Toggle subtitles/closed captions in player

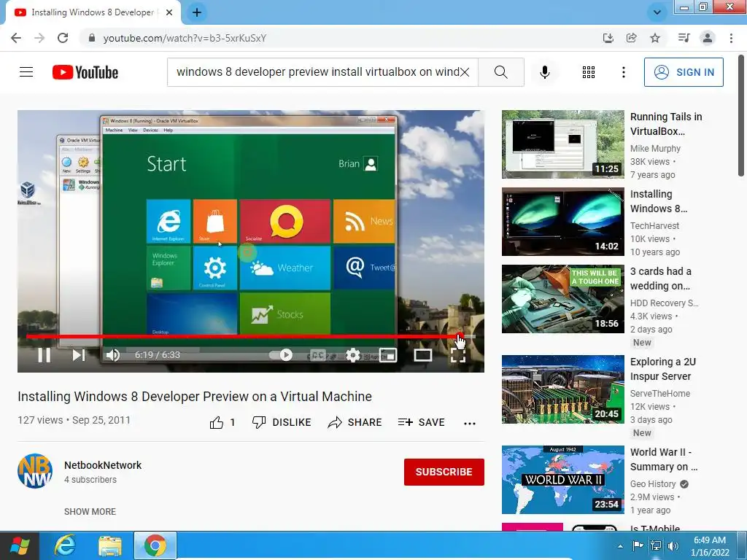(318, 355)
